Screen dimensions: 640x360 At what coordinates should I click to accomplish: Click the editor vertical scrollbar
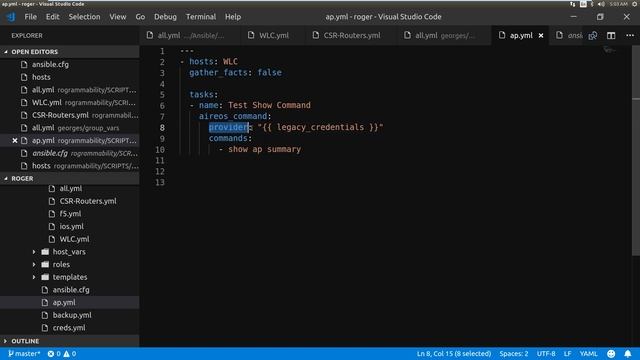636,150
